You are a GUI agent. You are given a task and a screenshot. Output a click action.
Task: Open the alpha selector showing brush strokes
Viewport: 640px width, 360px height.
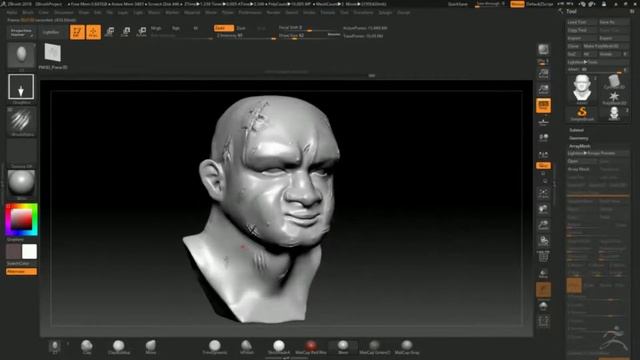click(21, 121)
